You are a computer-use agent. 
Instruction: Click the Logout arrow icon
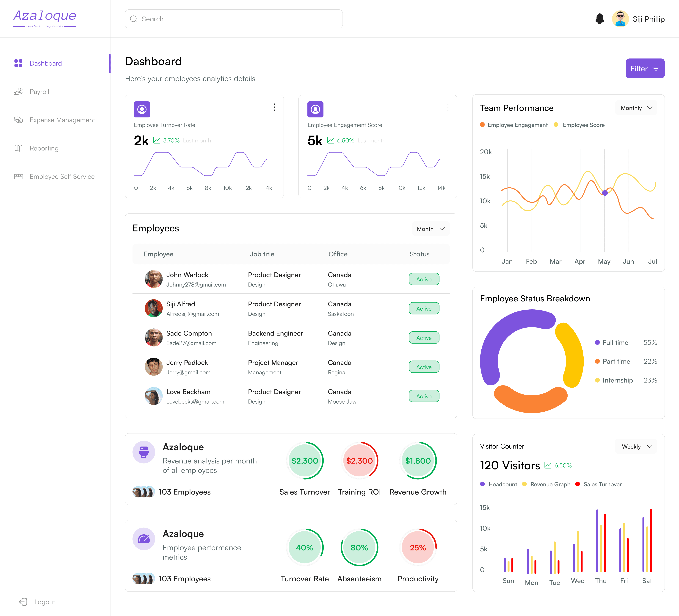pos(23,602)
